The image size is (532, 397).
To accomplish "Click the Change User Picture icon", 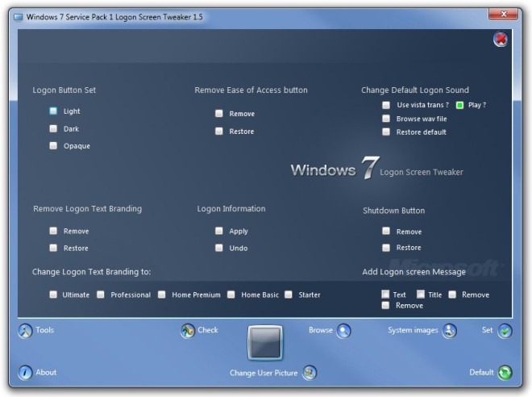I will pos(309,373).
